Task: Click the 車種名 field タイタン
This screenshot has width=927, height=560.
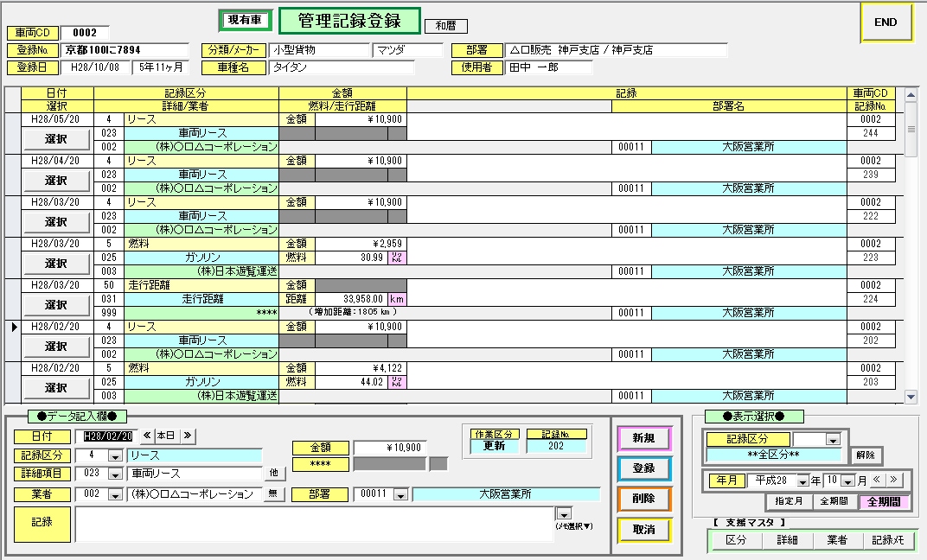Action: [342, 68]
